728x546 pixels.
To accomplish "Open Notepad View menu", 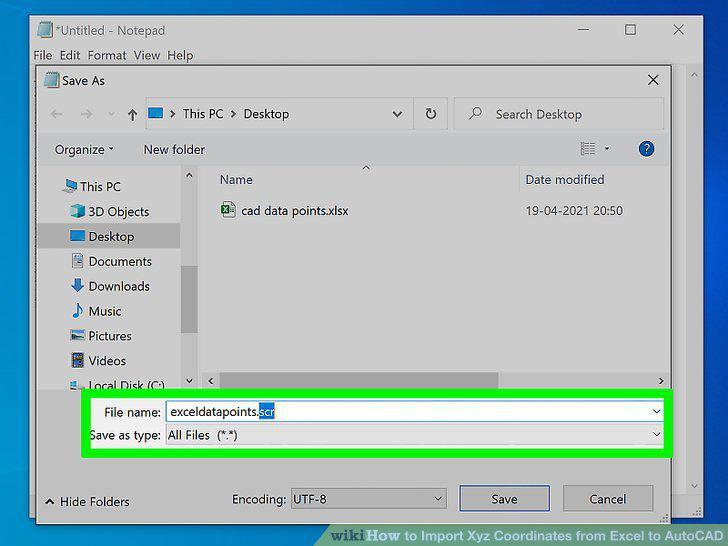I will pos(147,55).
